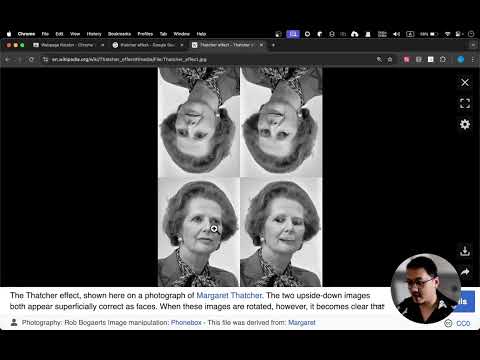Open the clock icon in menu bar
The image size is (480, 360).
[x=471, y=34]
